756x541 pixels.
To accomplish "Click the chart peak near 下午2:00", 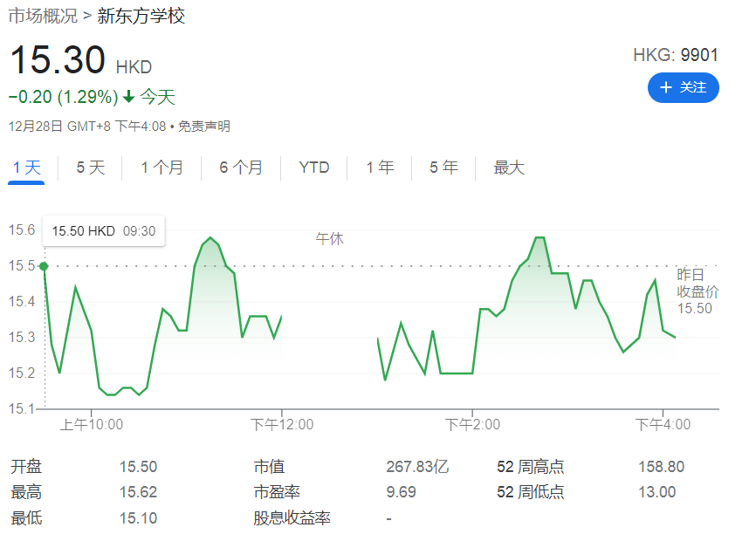I will pyautogui.click(x=539, y=237).
